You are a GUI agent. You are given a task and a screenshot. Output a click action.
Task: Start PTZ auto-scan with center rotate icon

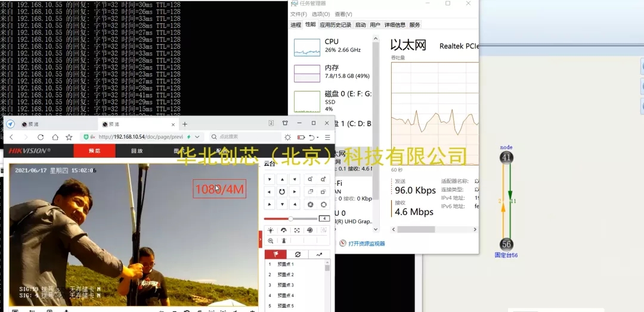(x=282, y=192)
